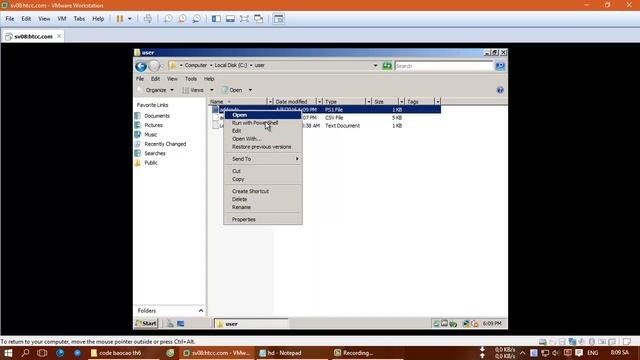Open the VMware File menu

[x=10, y=19]
